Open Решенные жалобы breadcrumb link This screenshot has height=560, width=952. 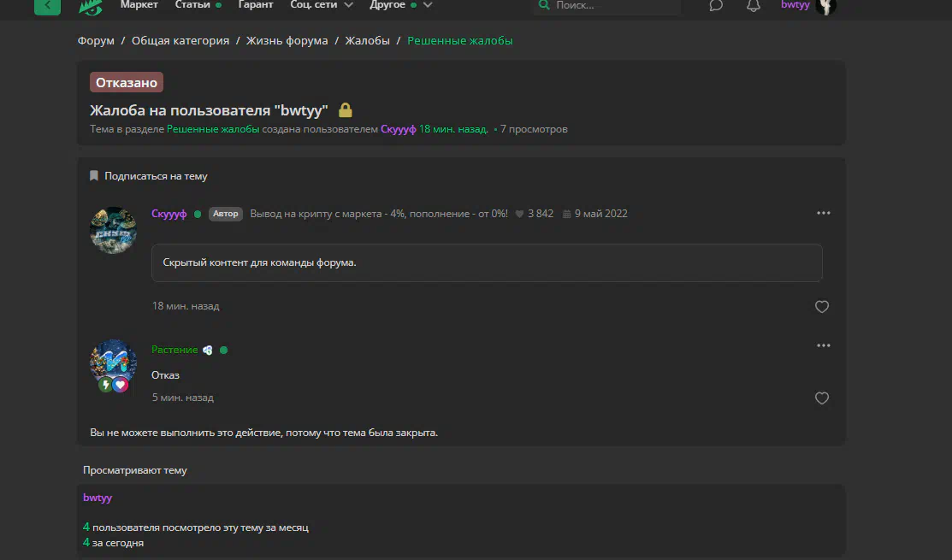(x=459, y=41)
